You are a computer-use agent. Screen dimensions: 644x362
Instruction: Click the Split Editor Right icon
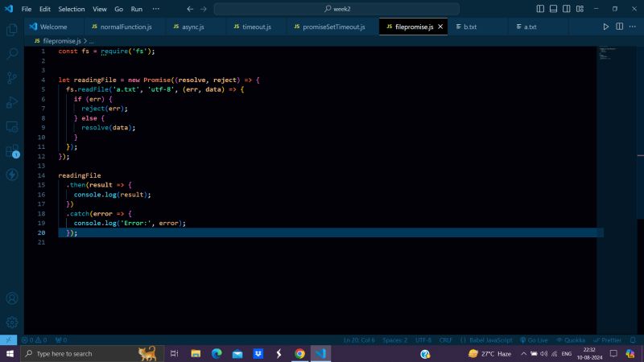[618, 27]
